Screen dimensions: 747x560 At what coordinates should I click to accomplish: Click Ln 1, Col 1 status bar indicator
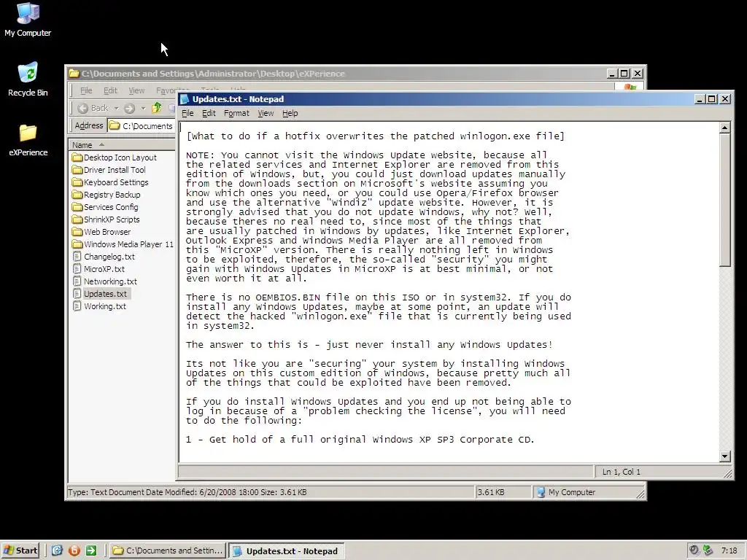click(x=622, y=472)
